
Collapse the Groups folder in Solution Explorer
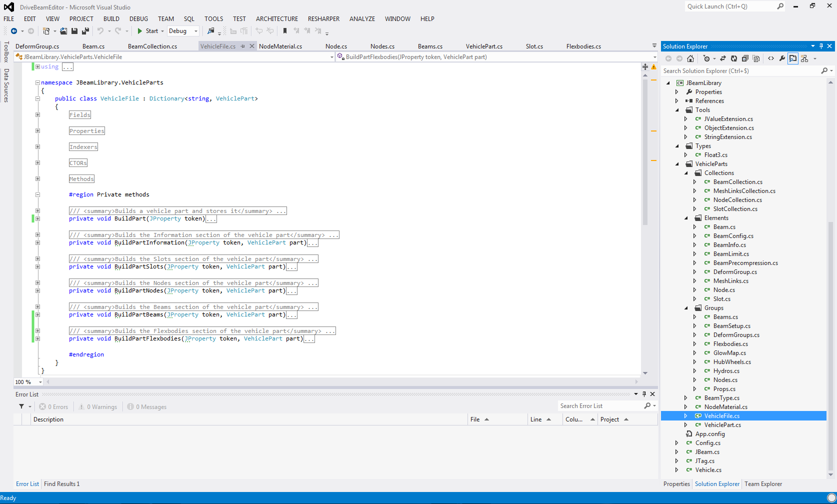(x=686, y=308)
